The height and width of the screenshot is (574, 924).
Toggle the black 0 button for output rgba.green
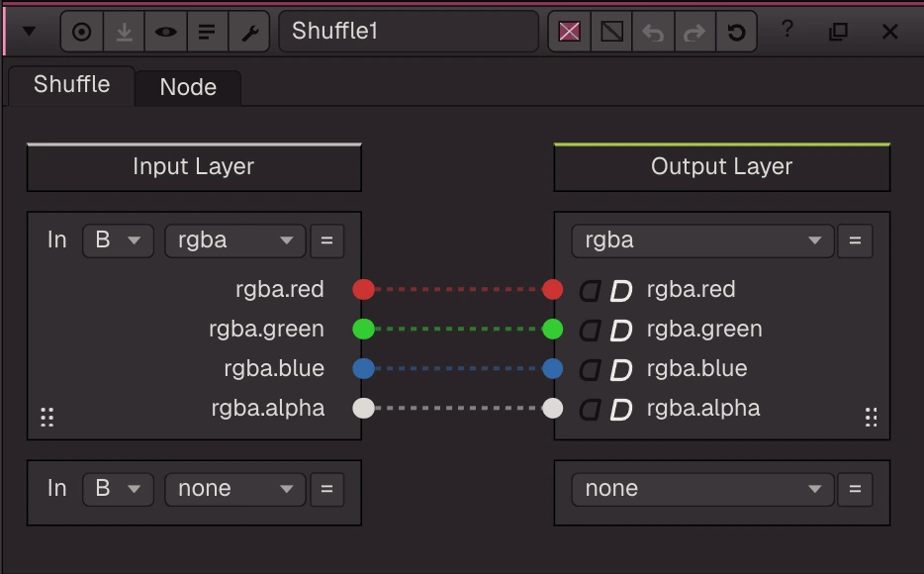click(590, 330)
